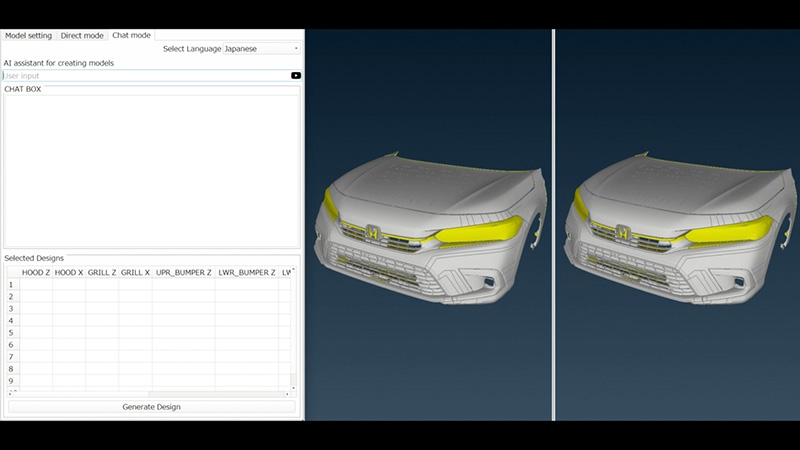Select the Chat mode tab
800x450 pixels.
click(x=131, y=35)
